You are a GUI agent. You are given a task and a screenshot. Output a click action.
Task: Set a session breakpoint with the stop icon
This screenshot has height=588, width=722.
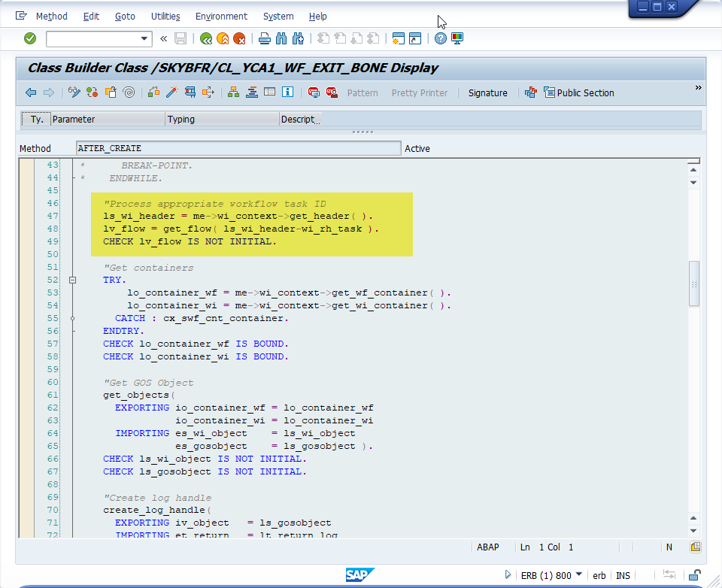[x=314, y=92]
